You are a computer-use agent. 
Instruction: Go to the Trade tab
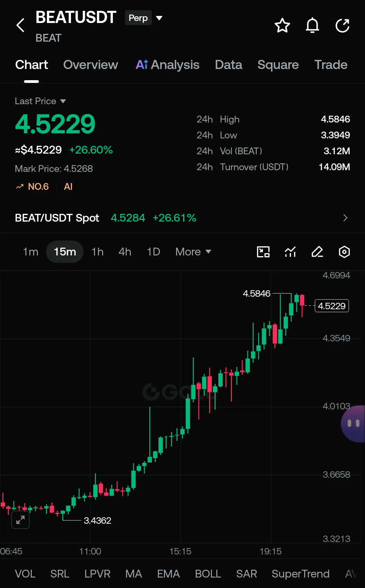point(331,65)
